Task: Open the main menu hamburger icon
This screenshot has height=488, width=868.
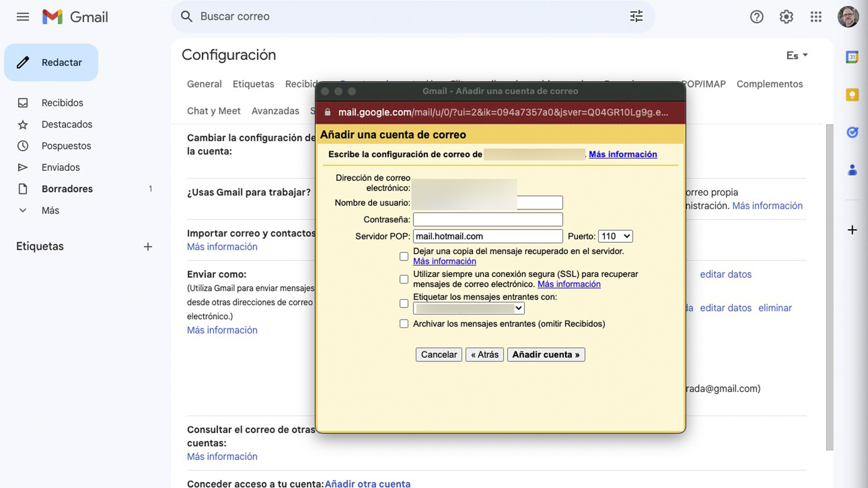Action: pyautogui.click(x=23, y=16)
